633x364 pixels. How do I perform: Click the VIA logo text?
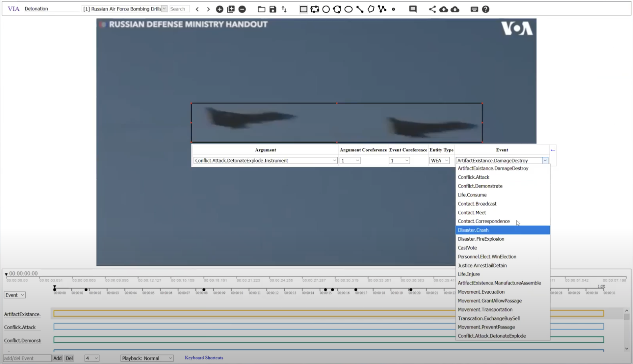(14, 9)
